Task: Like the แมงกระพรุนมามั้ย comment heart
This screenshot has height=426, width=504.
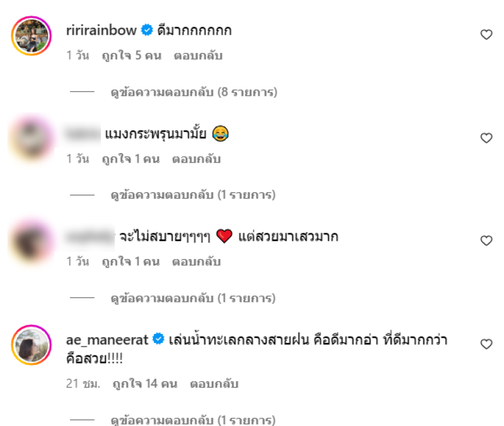Action: point(486,138)
